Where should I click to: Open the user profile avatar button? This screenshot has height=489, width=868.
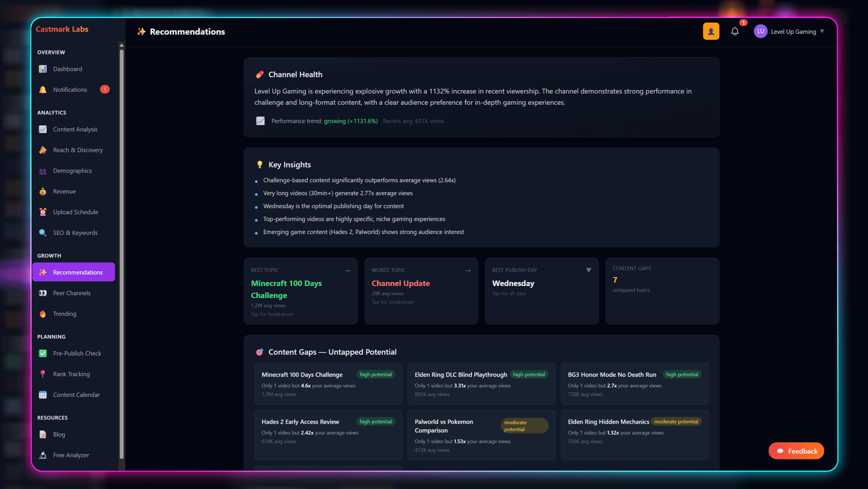pos(711,31)
